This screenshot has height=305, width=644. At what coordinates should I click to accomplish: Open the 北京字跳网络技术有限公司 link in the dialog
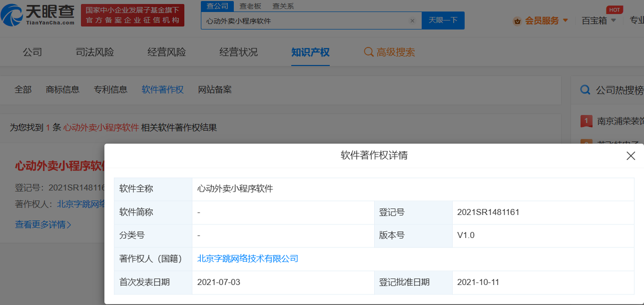[248, 258]
